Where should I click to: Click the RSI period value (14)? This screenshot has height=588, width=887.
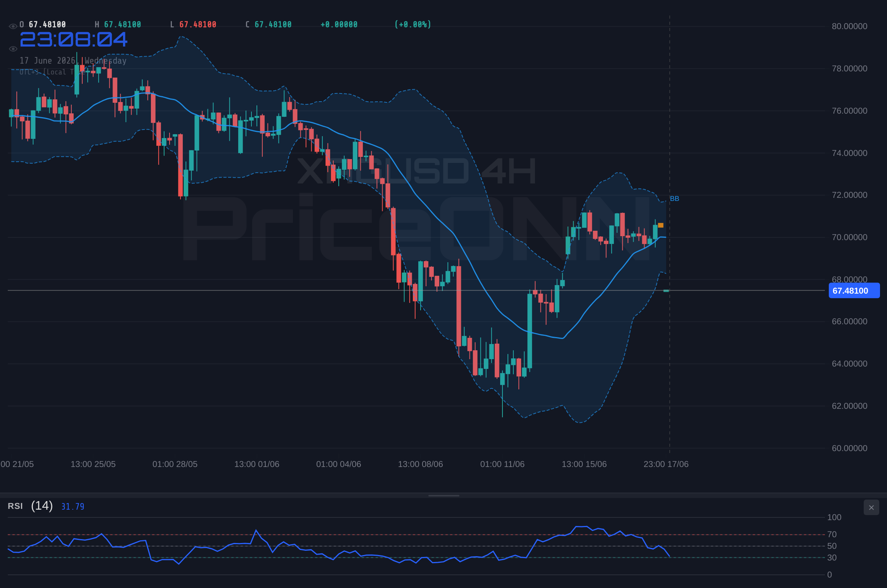(x=42, y=506)
